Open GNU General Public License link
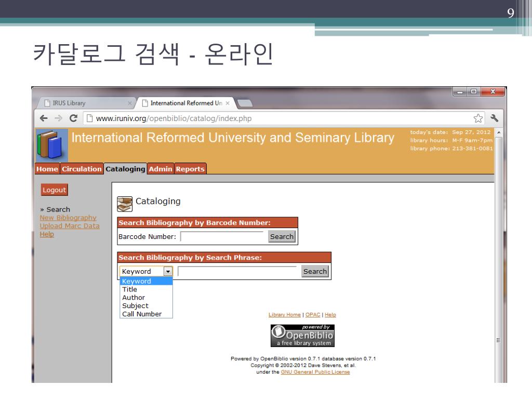532x399 pixels. tap(315, 372)
